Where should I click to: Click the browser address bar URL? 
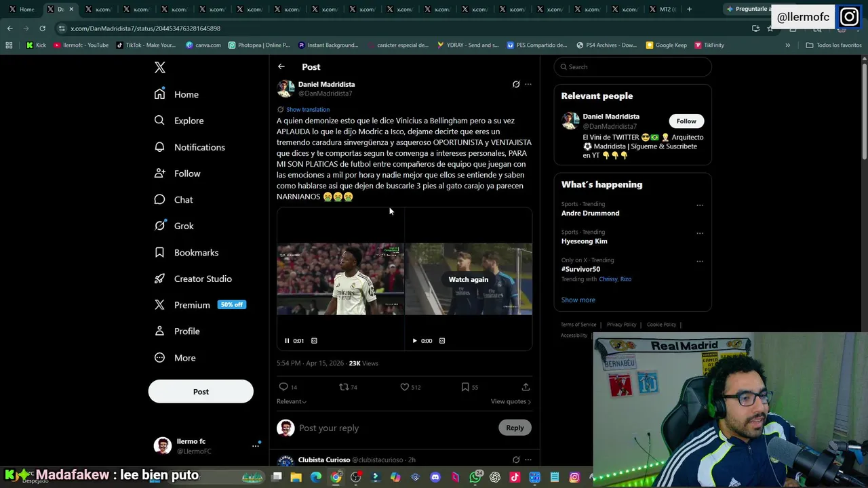[145, 28]
